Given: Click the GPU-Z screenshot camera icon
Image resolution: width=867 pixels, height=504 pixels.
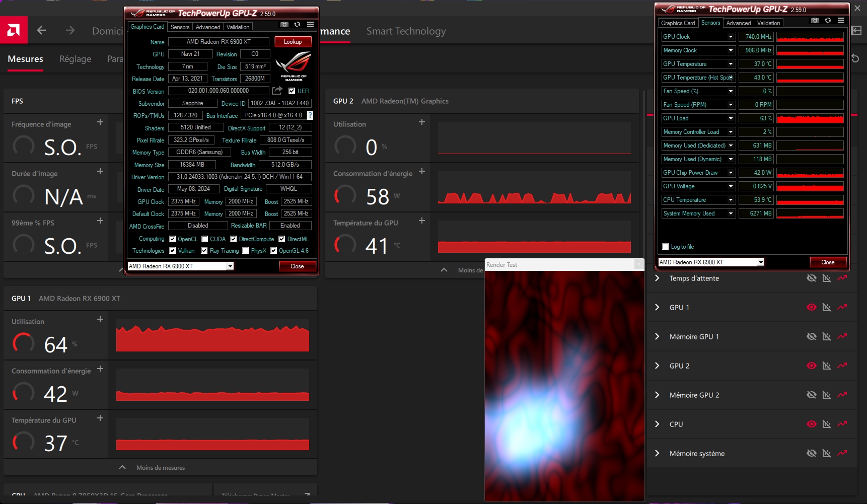Looking at the screenshot, I should [284, 24].
